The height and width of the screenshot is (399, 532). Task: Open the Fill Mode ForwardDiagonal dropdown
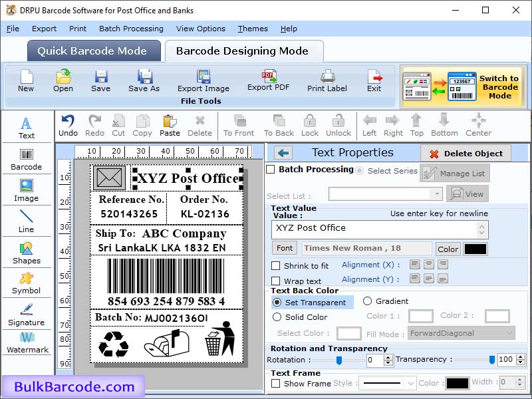click(461, 333)
